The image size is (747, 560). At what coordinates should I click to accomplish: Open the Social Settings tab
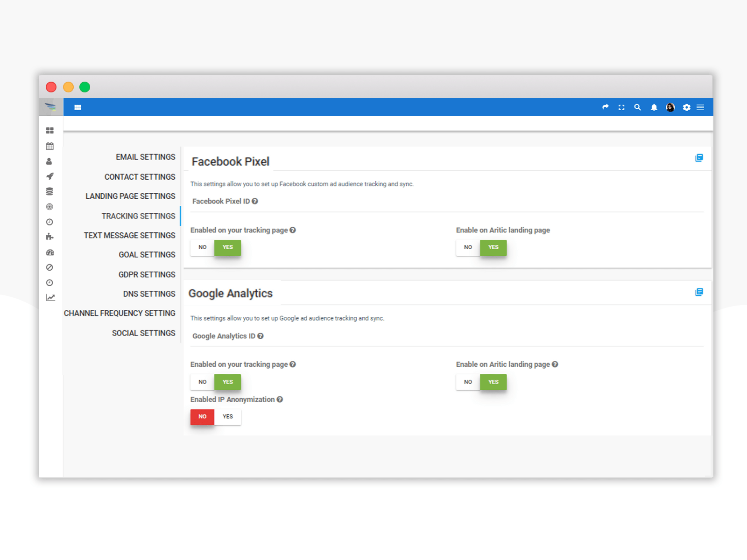click(144, 333)
